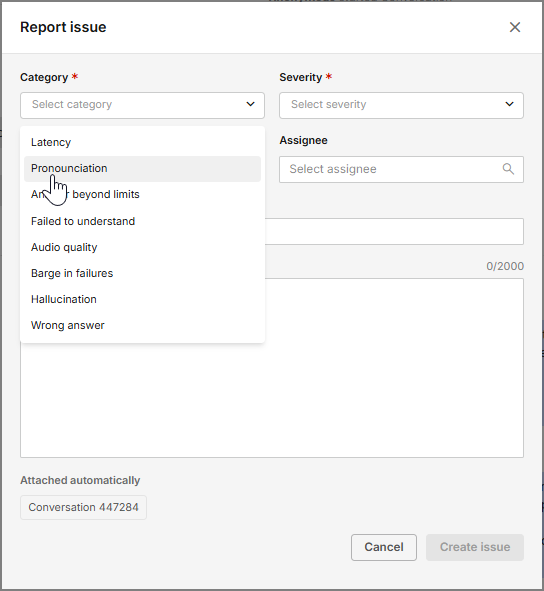Cancel the issue report

tap(384, 547)
